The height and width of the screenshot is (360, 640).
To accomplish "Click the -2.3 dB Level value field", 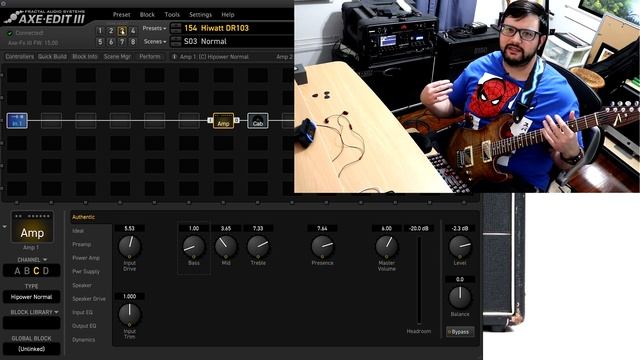I will pos(460,229).
